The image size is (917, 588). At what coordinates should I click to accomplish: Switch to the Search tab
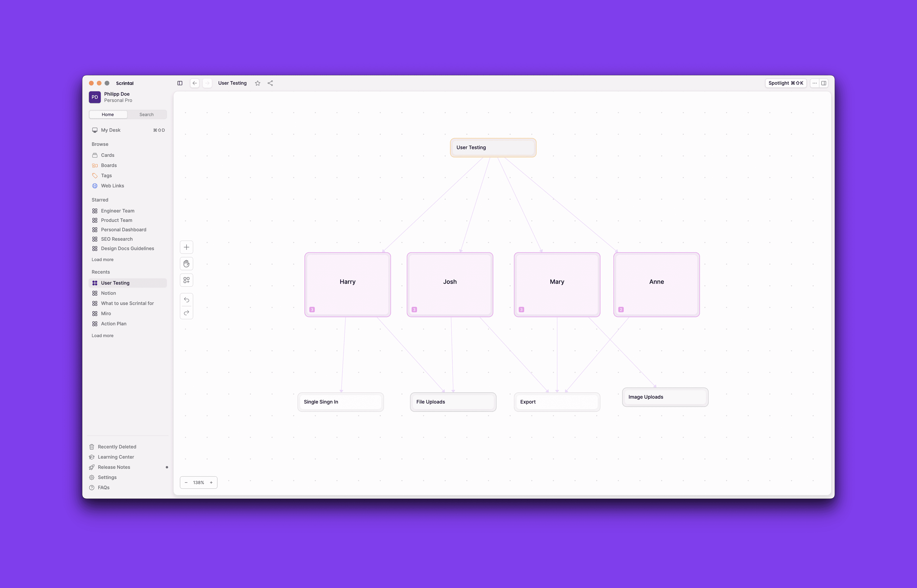146,115
